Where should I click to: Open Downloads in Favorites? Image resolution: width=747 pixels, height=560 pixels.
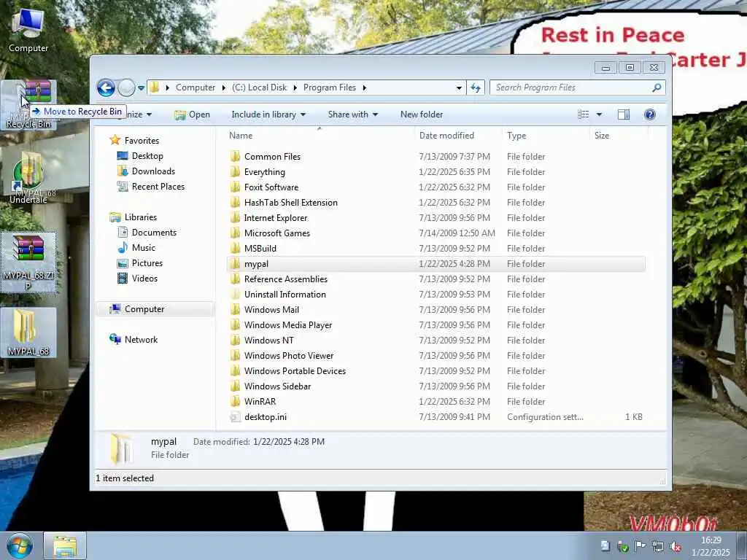tap(153, 171)
